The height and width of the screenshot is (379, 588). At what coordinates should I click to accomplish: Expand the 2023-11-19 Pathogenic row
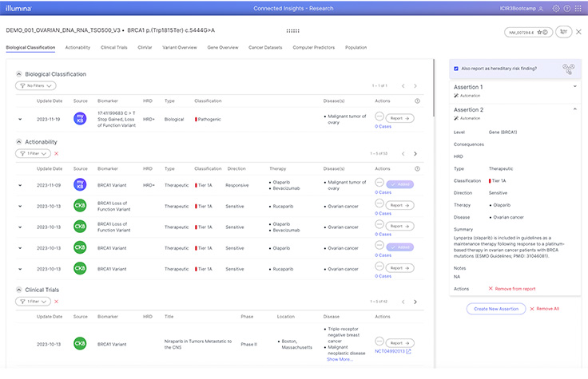tap(20, 118)
